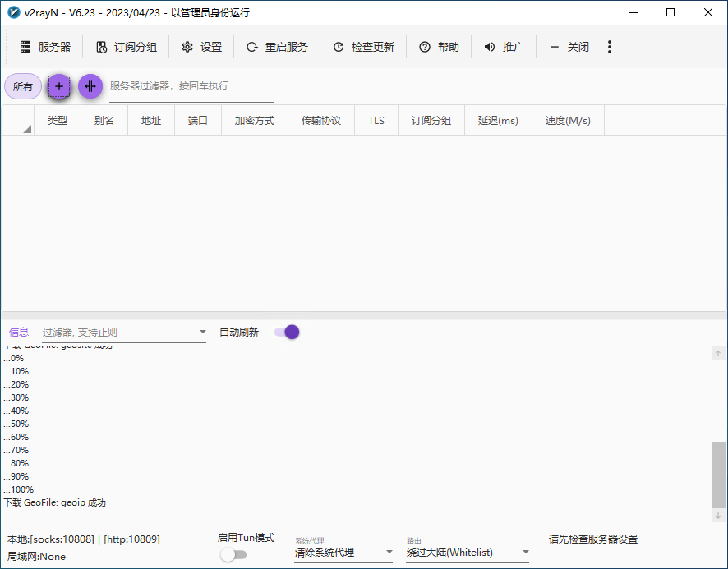The width and height of the screenshot is (728, 569).
Task: Open the 检查更新 check updates menu
Action: [x=363, y=47]
